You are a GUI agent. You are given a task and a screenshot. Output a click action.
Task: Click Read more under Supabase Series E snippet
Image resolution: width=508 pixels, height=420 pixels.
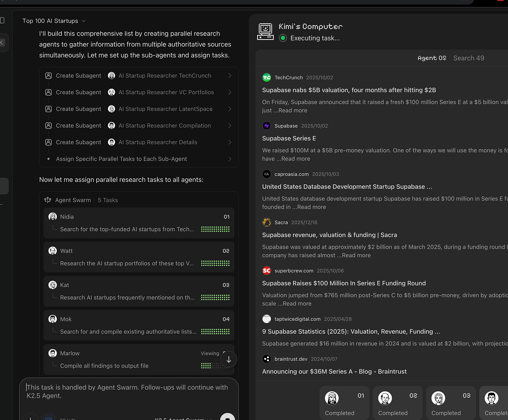pos(296,159)
